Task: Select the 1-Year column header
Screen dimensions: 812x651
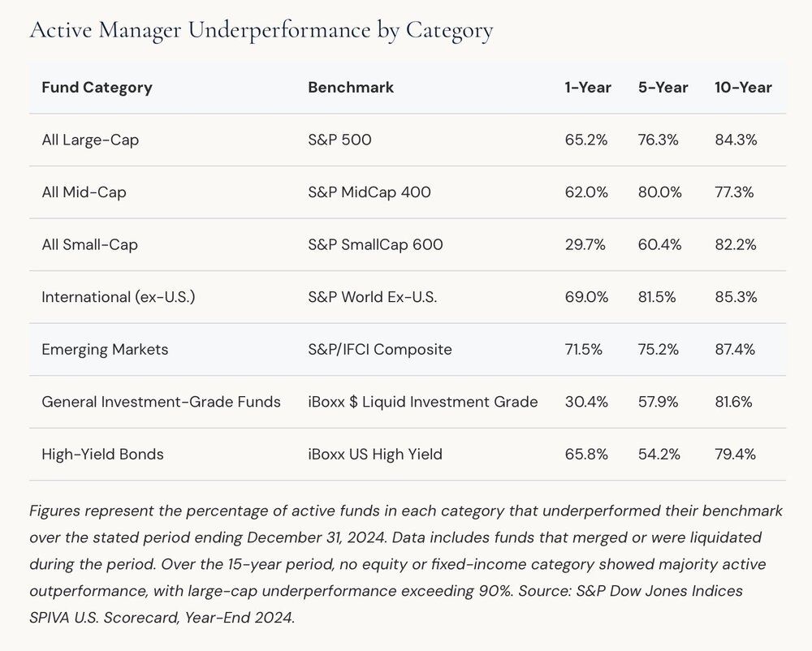Action: click(x=588, y=88)
